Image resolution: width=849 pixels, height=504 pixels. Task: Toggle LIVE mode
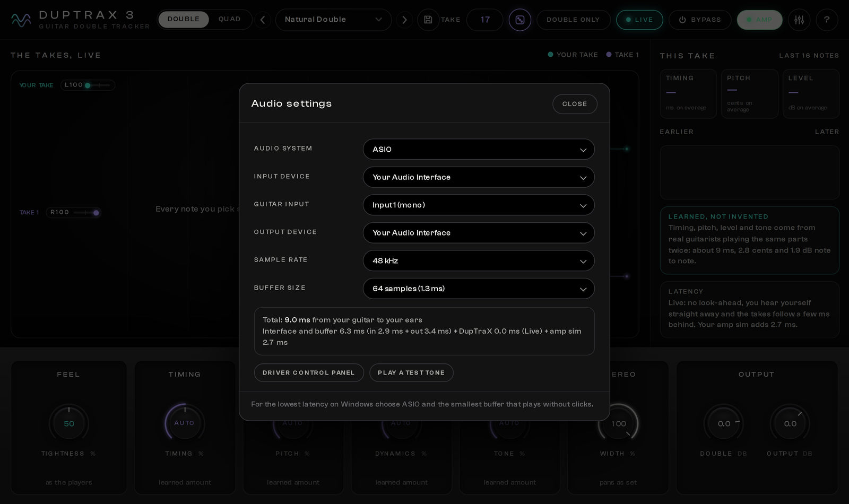coord(639,20)
